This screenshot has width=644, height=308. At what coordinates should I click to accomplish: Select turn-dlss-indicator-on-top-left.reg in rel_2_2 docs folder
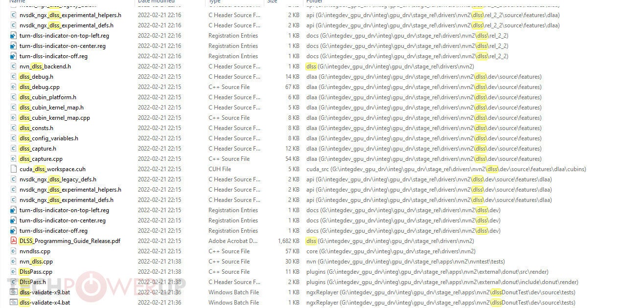pos(64,36)
